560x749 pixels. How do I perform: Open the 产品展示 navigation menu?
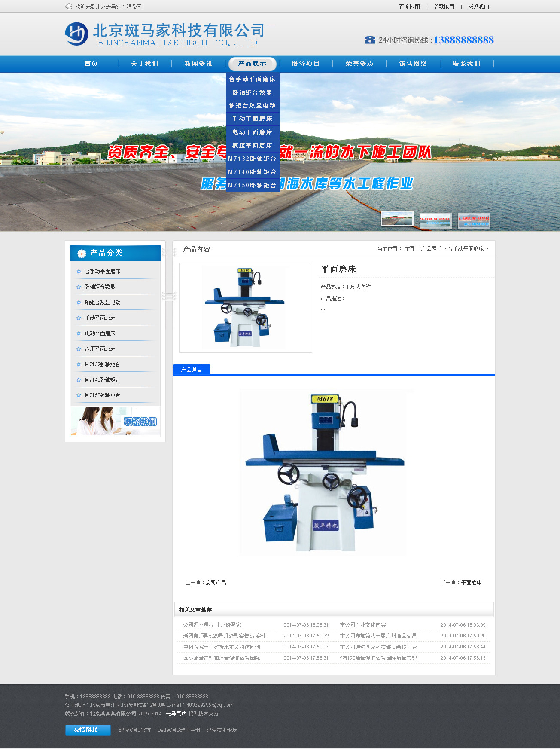point(252,64)
